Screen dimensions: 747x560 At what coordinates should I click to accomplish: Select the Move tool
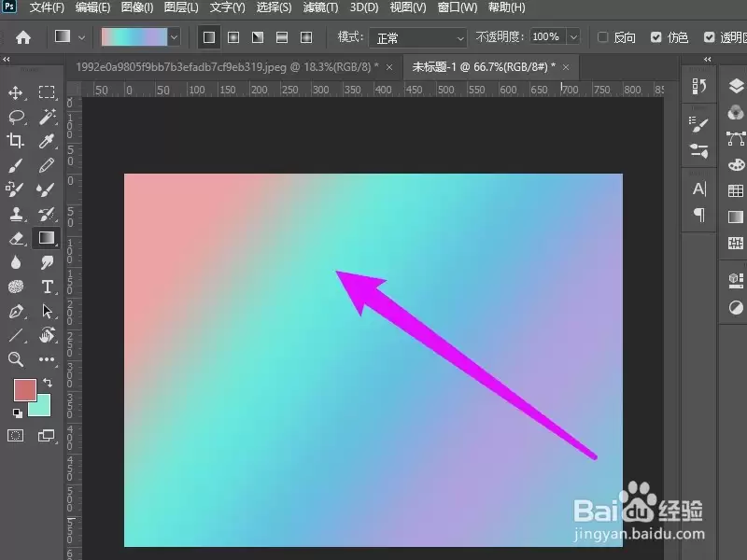point(15,91)
